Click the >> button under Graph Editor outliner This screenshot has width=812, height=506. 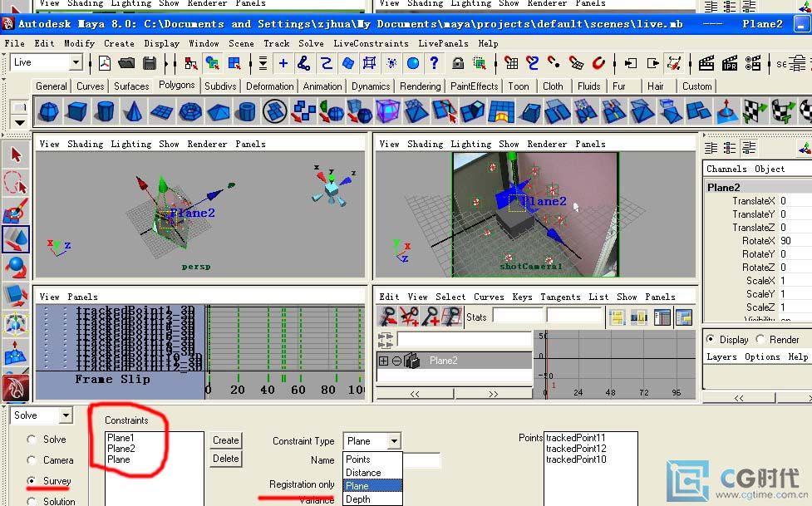click(x=494, y=394)
